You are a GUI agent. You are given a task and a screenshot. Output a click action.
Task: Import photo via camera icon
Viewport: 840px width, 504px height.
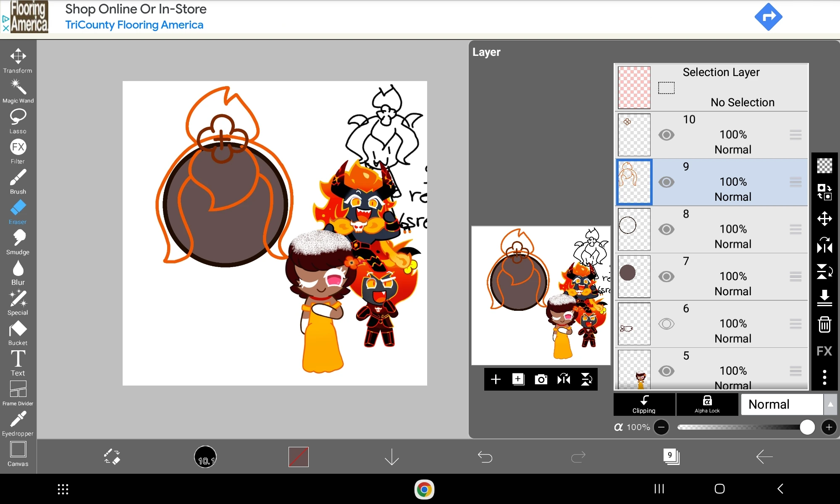[x=541, y=379]
